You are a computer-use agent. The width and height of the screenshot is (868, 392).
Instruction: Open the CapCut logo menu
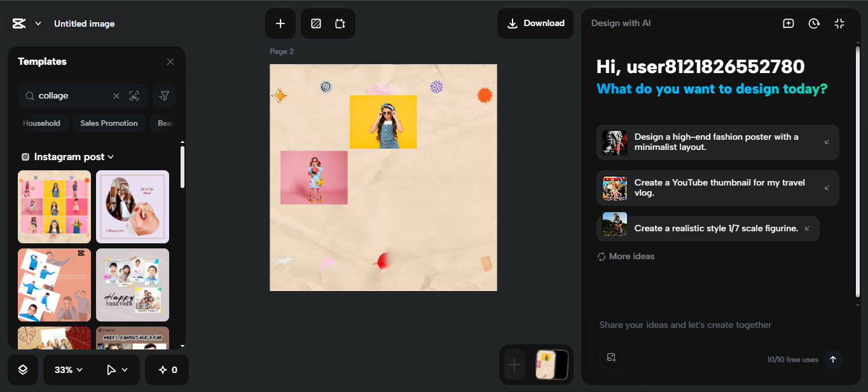click(18, 24)
